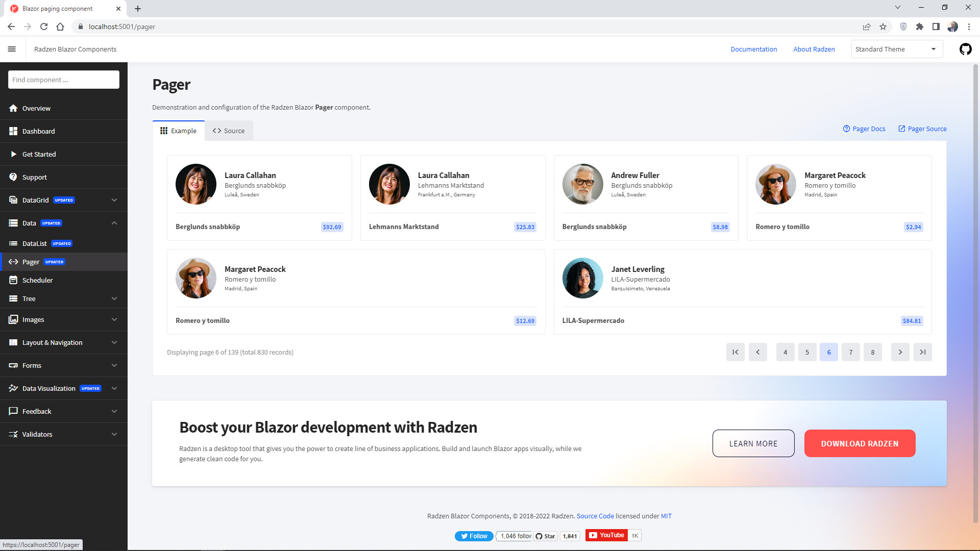Go to last page pager button
This screenshot has width=980, height=551.
[x=922, y=352]
